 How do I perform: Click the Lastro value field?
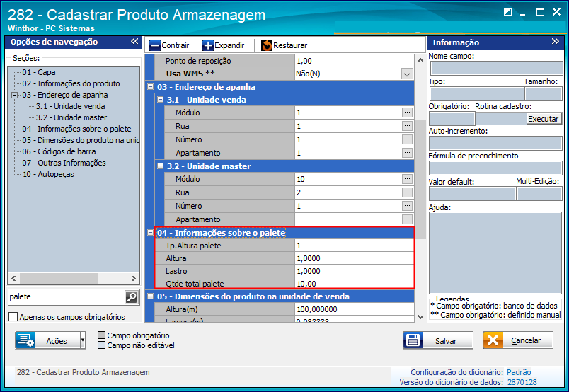coord(354,271)
